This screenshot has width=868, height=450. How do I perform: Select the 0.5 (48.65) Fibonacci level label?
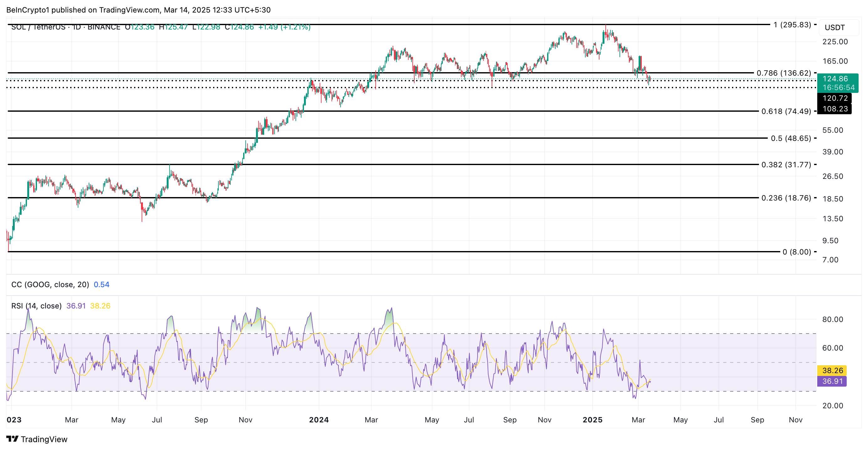point(791,138)
